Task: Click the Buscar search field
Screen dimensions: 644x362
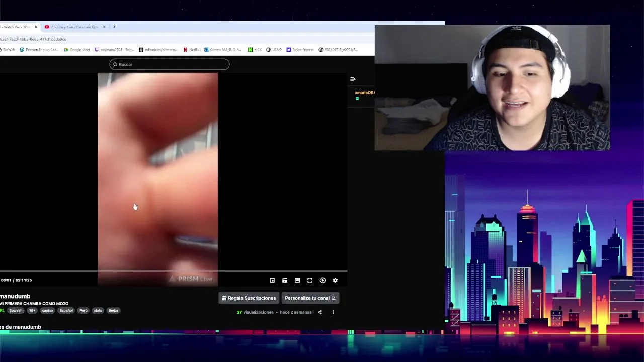Action: 170,64
